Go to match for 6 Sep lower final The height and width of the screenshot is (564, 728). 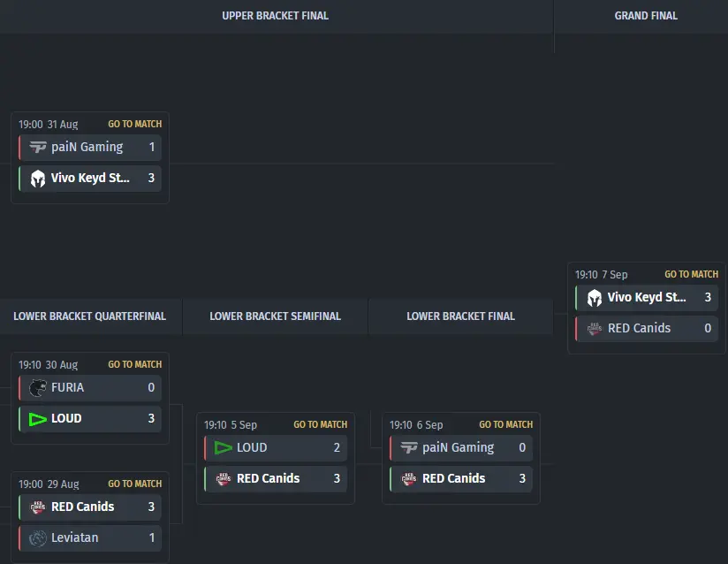pos(505,424)
